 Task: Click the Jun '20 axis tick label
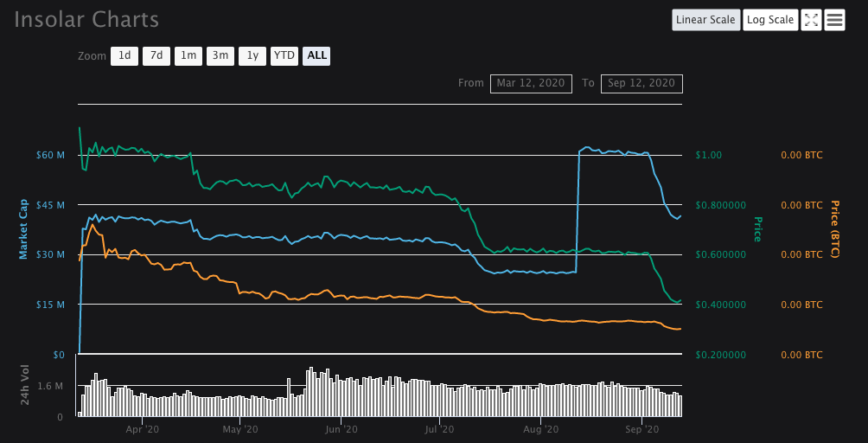pos(341,429)
